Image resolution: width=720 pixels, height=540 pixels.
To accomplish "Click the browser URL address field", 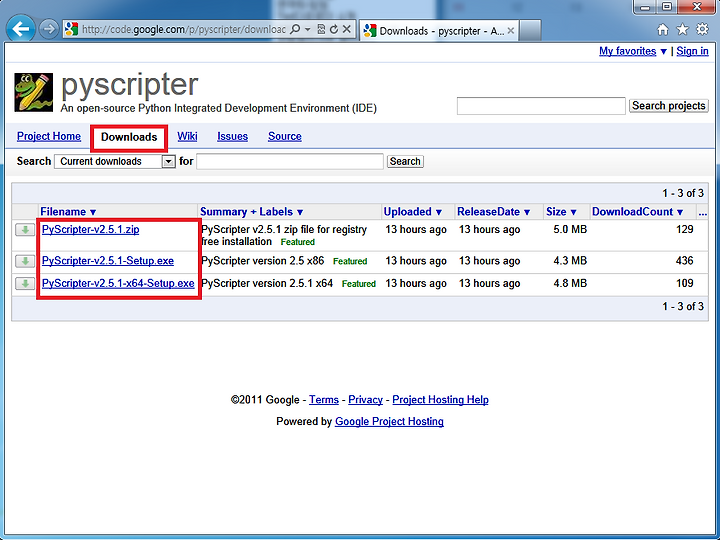I will pos(184,29).
